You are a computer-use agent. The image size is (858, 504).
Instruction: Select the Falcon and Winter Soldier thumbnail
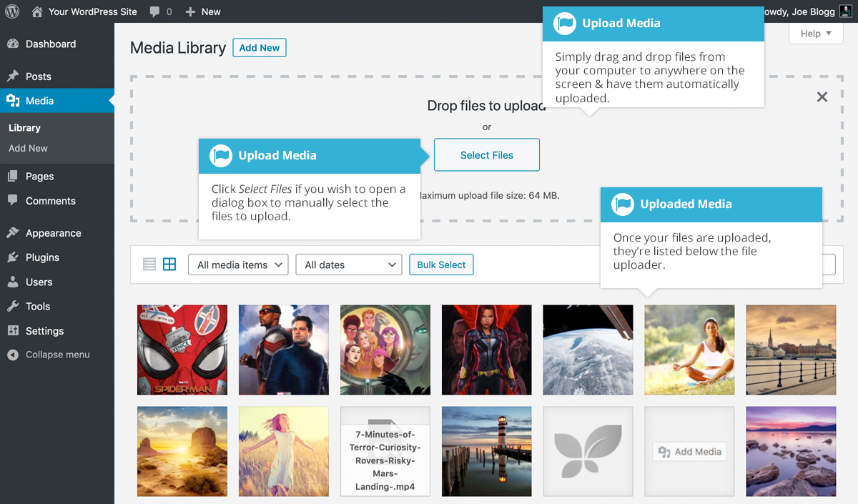point(284,350)
